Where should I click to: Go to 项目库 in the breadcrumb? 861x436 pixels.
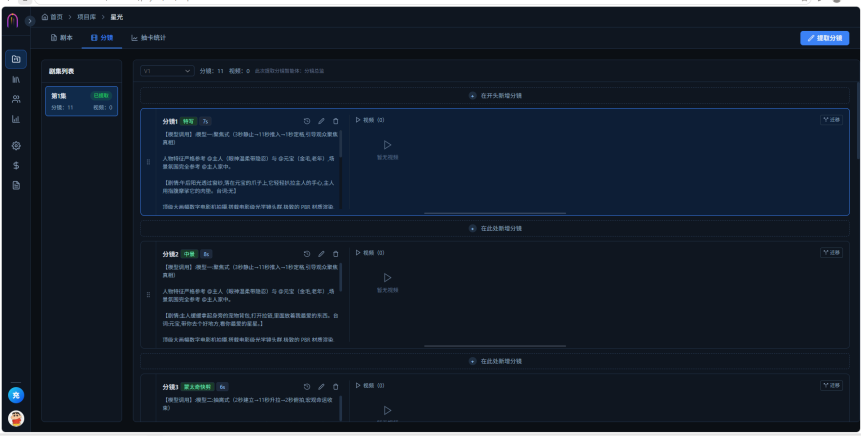pyautogui.click(x=86, y=17)
